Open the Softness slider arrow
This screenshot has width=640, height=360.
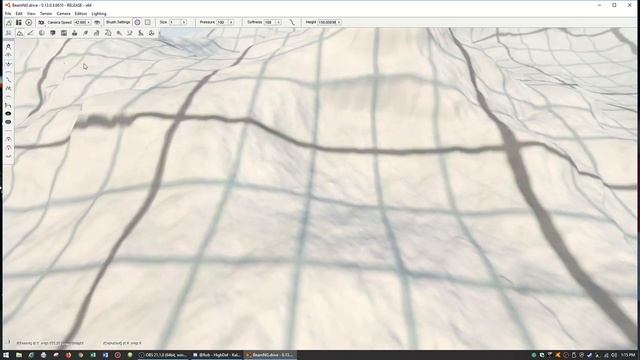pos(278,22)
